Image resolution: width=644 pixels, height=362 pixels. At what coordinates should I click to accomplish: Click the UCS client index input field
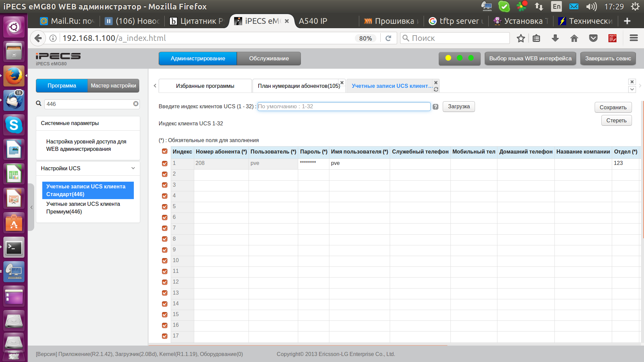pos(343,107)
